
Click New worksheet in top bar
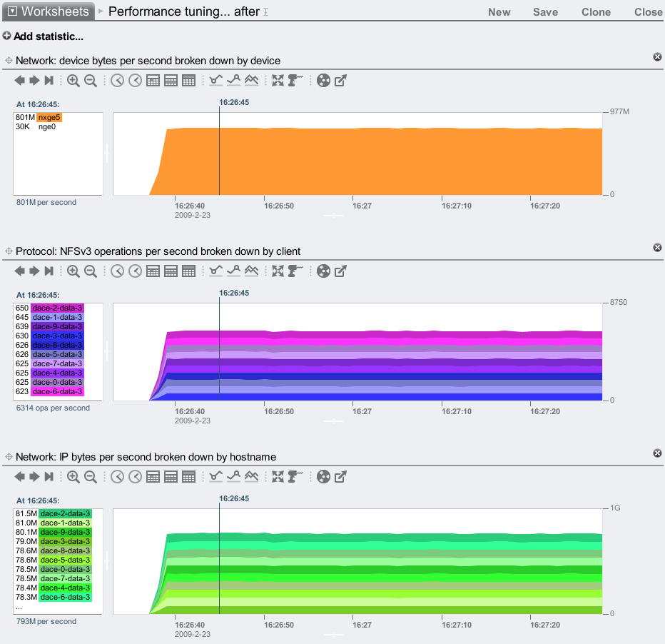click(499, 12)
